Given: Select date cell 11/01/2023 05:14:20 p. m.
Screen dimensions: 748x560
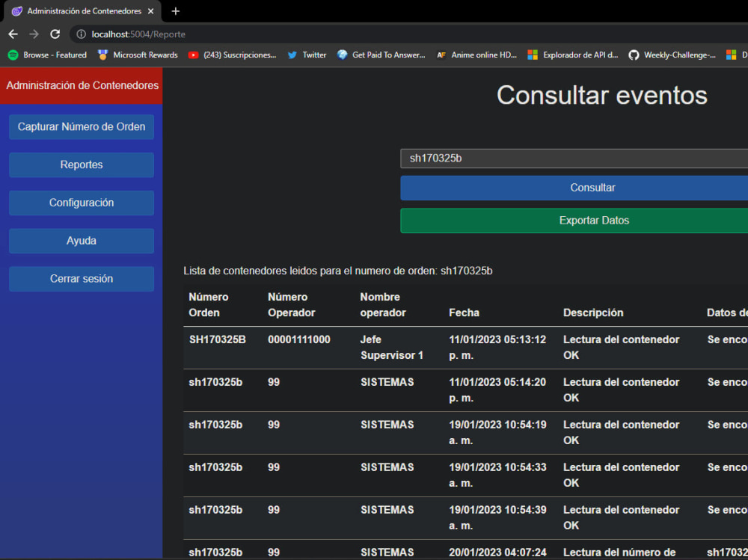Looking at the screenshot, I should 497,390.
